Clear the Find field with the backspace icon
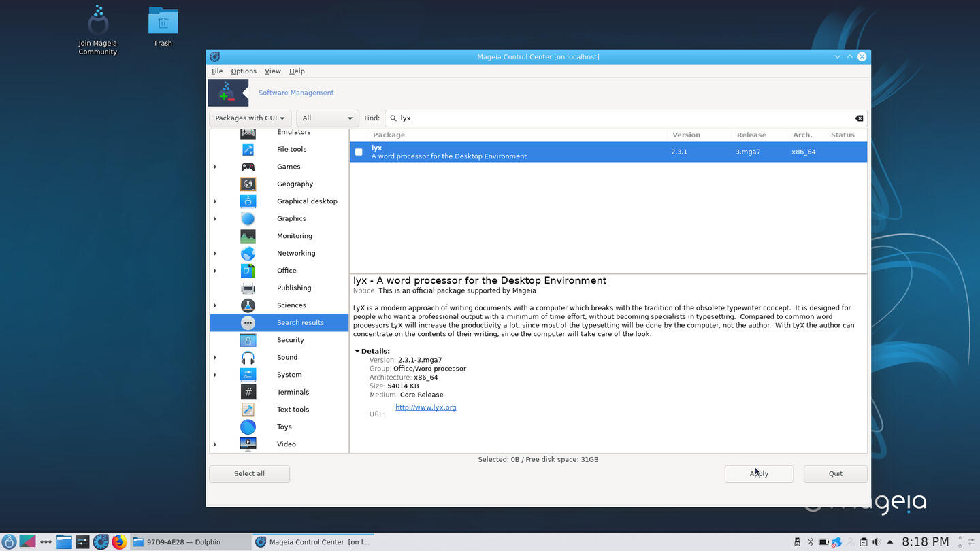 pyautogui.click(x=859, y=118)
